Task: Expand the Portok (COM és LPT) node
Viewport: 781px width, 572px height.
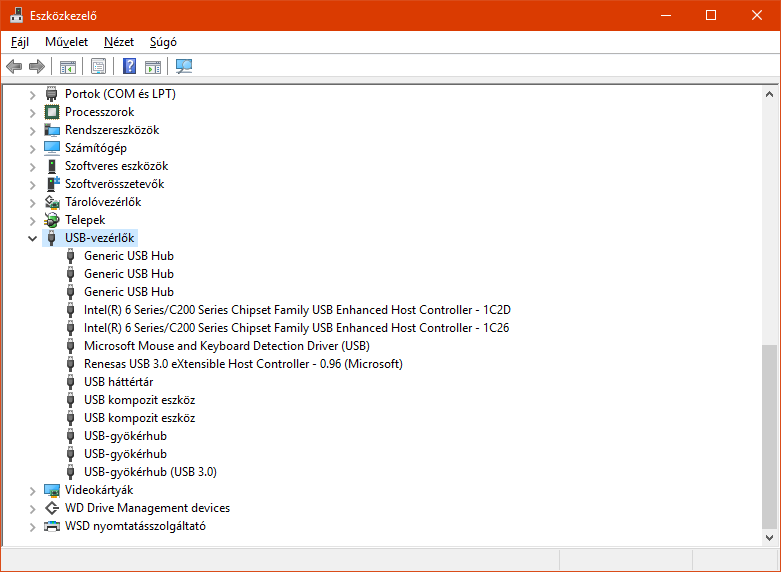Action: click(x=32, y=95)
